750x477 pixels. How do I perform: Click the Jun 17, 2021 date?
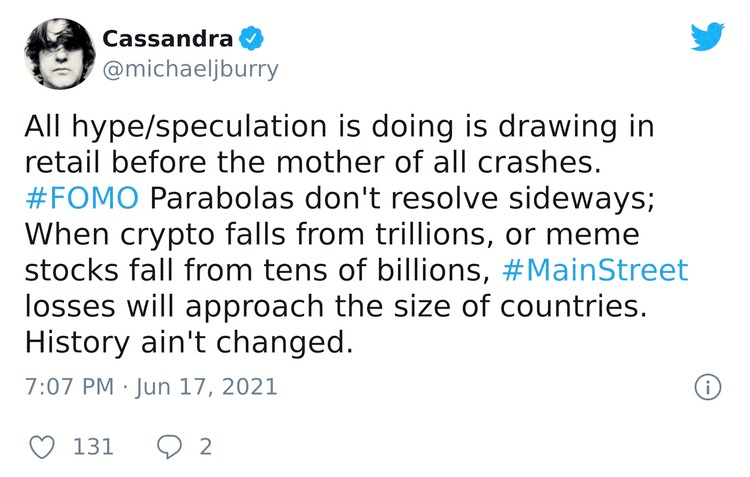tap(206, 387)
